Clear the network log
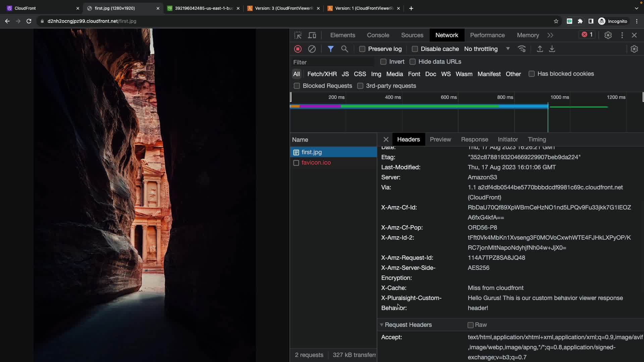The width and height of the screenshot is (644, 362). 312,49
